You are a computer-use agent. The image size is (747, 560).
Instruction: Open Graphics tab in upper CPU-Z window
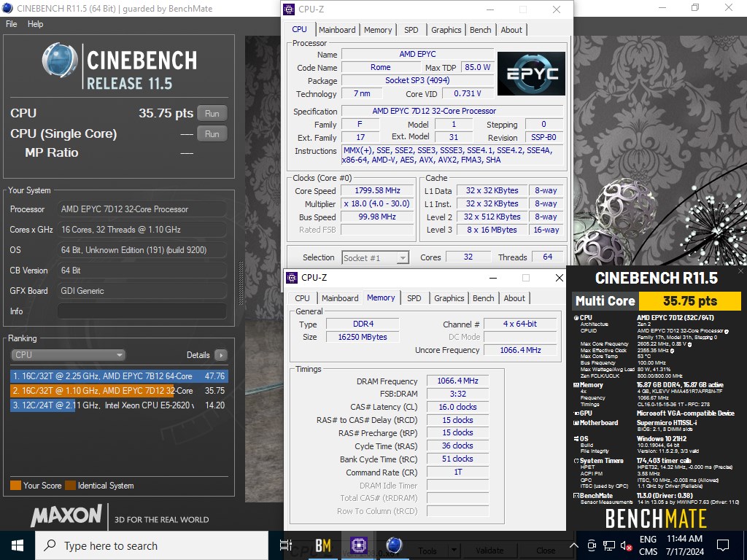[446, 29]
